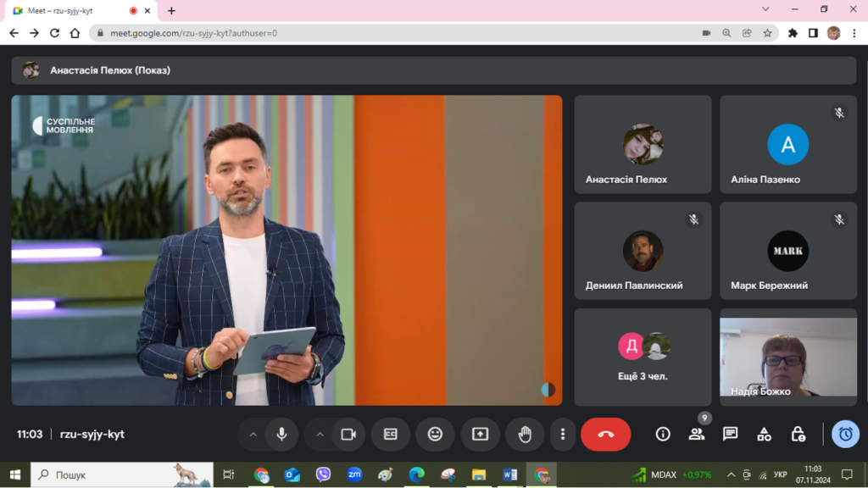The height and width of the screenshot is (488, 868).
Task: Select the Надія Божко video tile
Action: coord(788,357)
